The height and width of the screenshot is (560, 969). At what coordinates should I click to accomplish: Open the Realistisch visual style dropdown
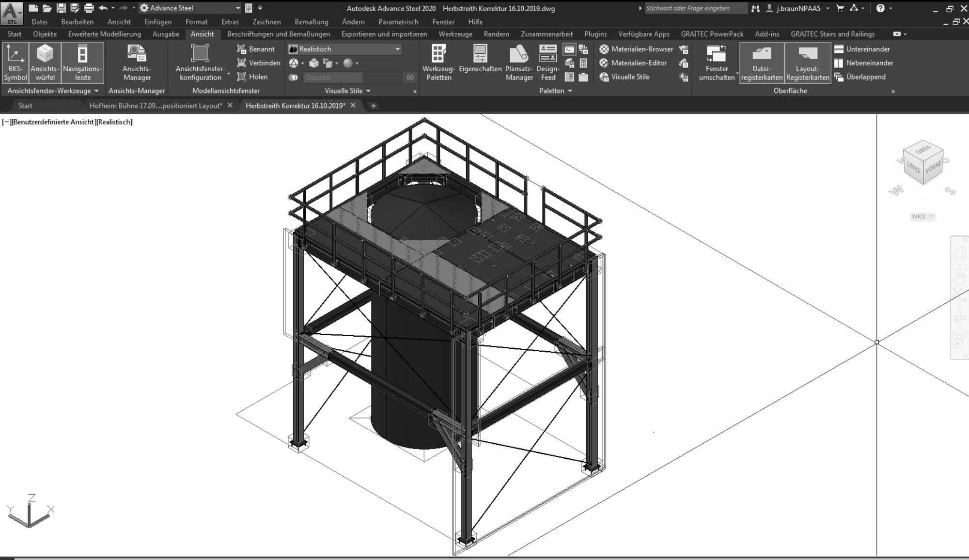click(x=344, y=49)
